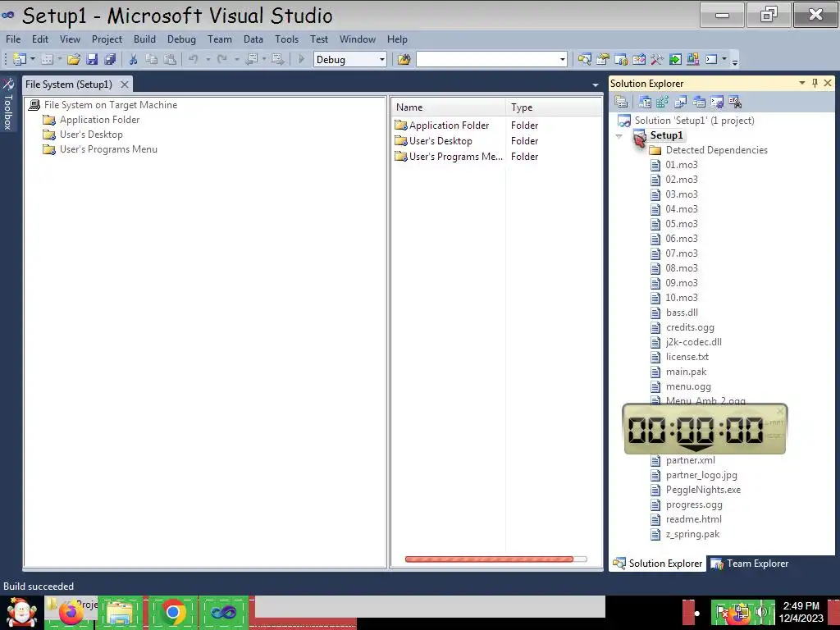Viewport: 840px width, 630px height.
Task: Open File Explorer from the taskbar
Action: tap(120, 613)
